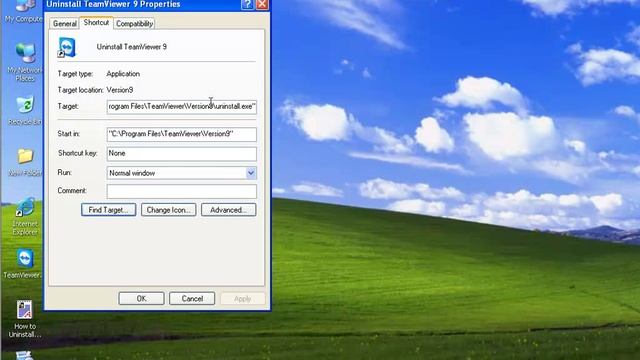Click the Uninstall TeamViewer 9 name text
The image size is (640, 360).
pyautogui.click(x=131, y=47)
